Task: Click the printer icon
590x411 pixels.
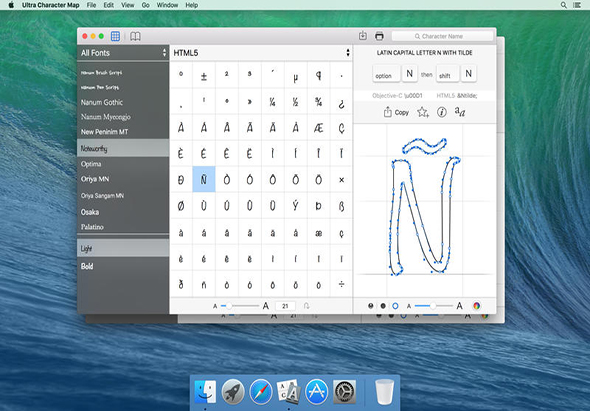Action: (379, 36)
